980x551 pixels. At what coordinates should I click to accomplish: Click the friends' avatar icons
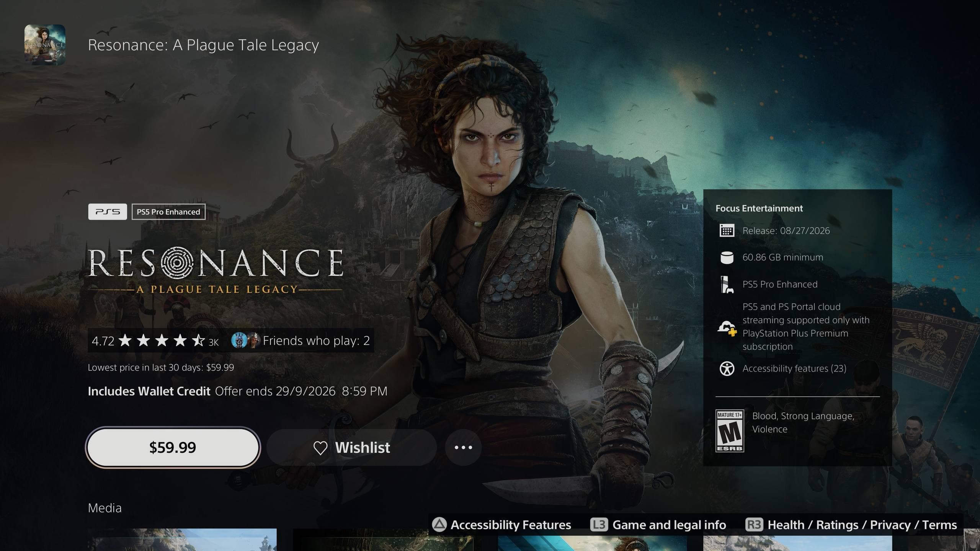[x=246, y=341]
